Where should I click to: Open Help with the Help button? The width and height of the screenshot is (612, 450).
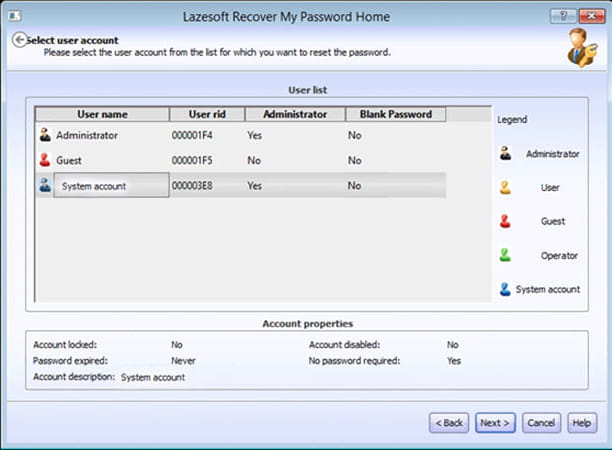tap(581, 423)
